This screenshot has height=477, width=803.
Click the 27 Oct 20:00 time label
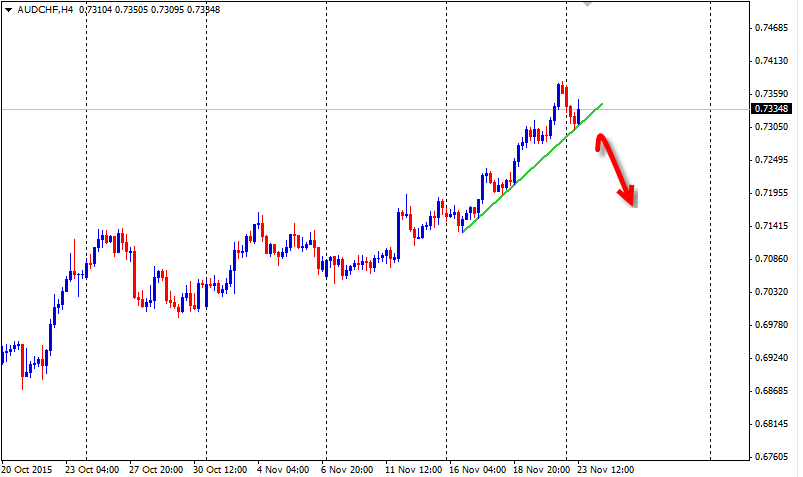pos(156,469)
